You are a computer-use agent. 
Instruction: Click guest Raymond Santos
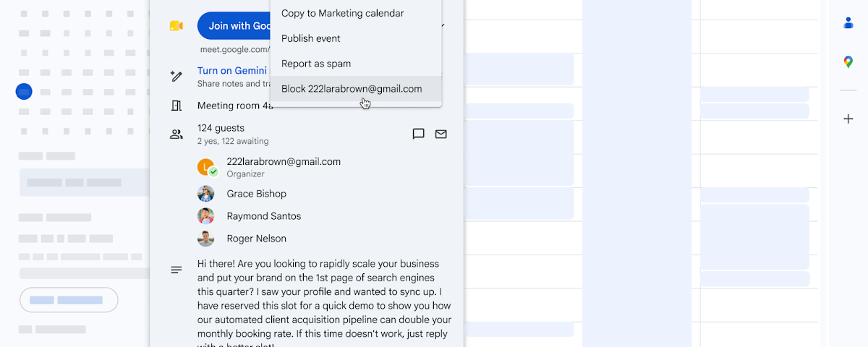point(263,216)
